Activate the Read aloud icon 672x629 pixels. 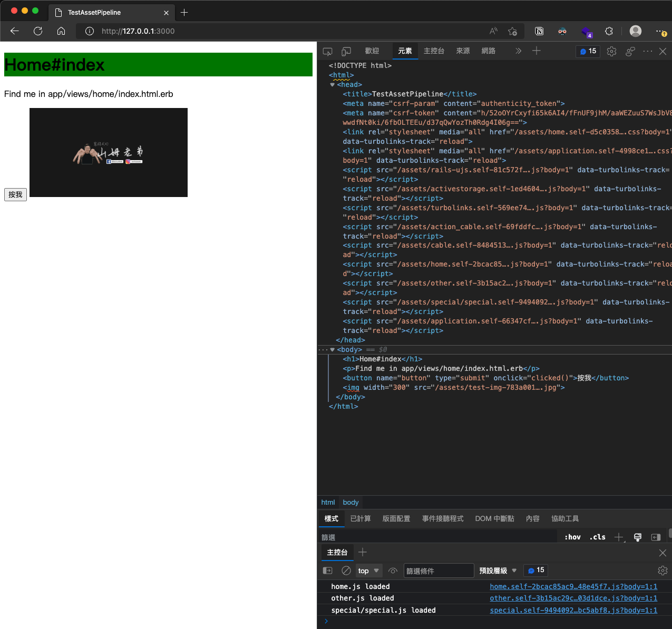[x=493, y=31]
